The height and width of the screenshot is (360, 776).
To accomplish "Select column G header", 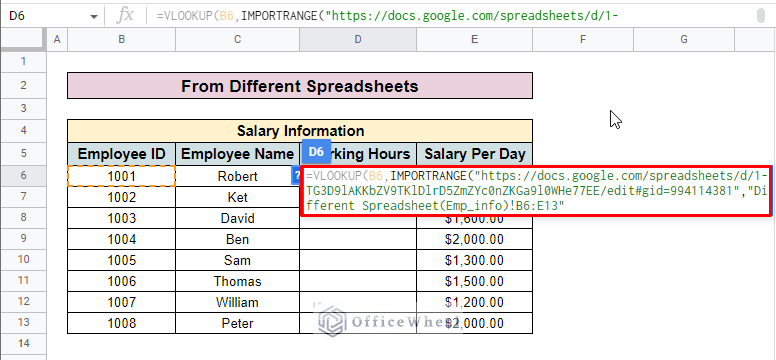I will [x=683, y=40].
